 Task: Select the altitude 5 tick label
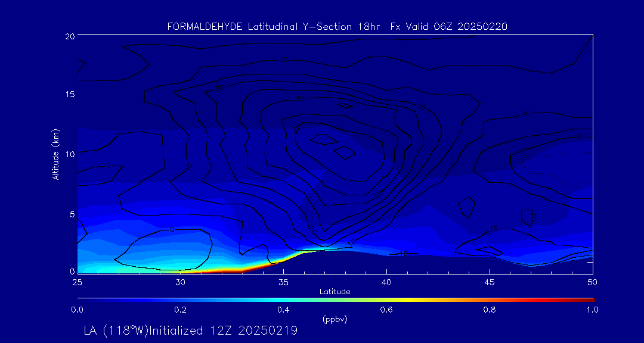pos(70,214)
